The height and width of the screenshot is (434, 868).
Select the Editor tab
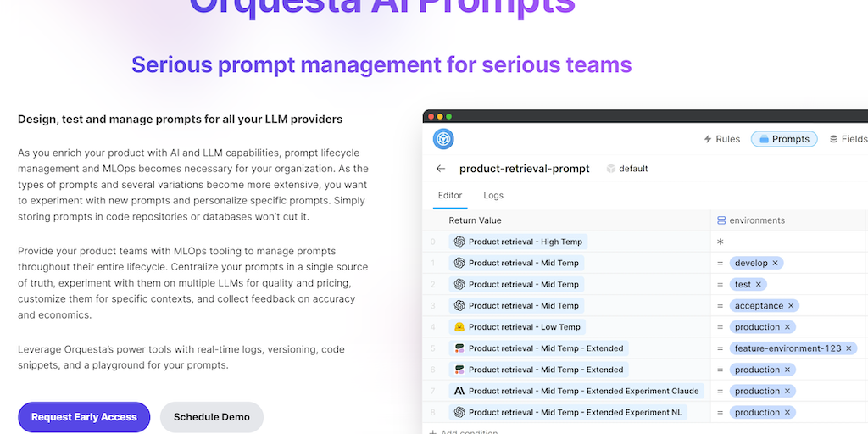tap(450, 195)
